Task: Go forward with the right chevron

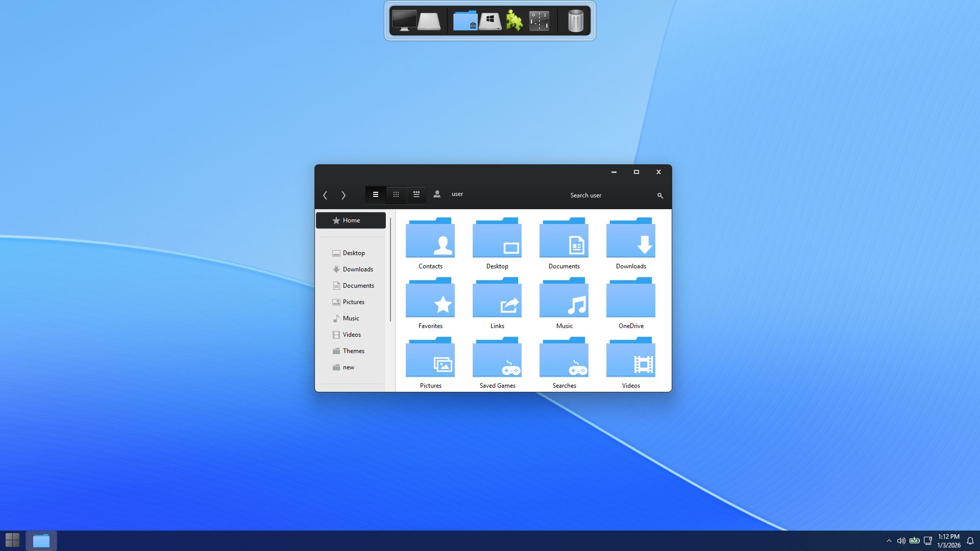Action: pos(344,195)
